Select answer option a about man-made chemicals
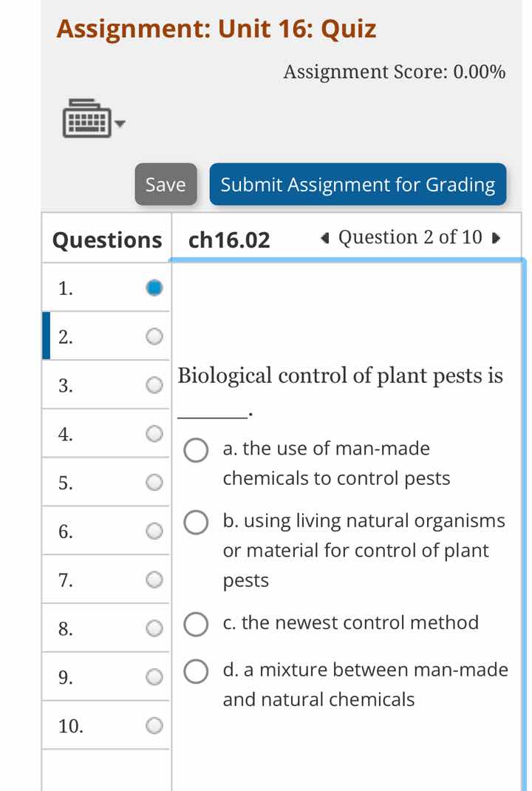 coord(196,451)
